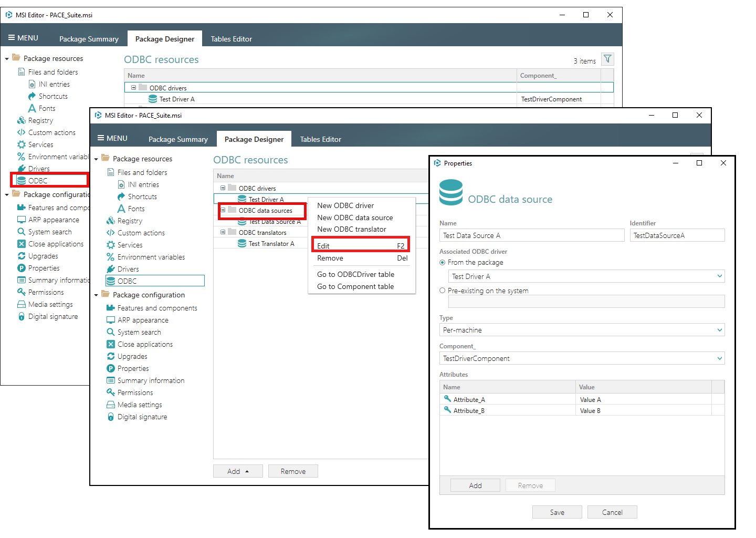Screen dimensions: 756x538
Task: Click Summary information icon in middle window sidebar
Action: (111, 380)
